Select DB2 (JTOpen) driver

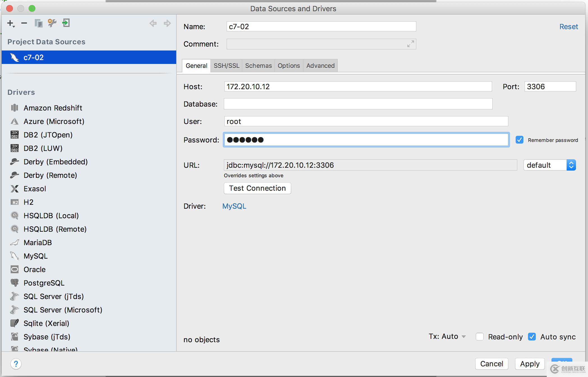pyautogui.click(x=89, y=135)
